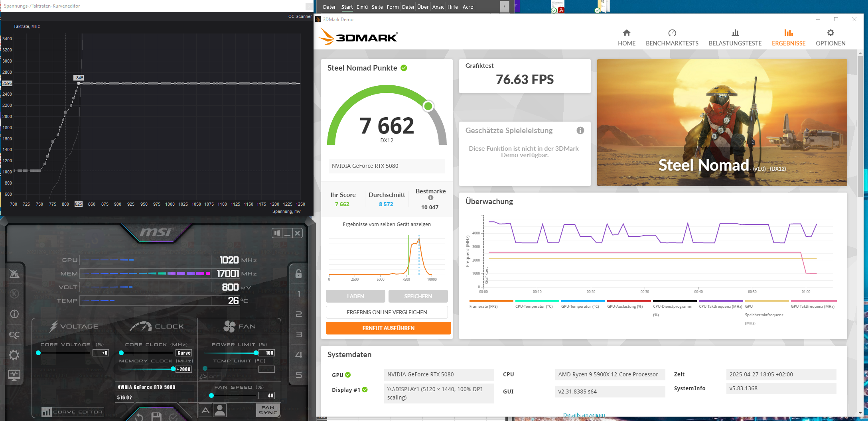This screenshot has height=421, width=868.
Task: Select Afterburner profile slot 2
Action: [298, 314]
